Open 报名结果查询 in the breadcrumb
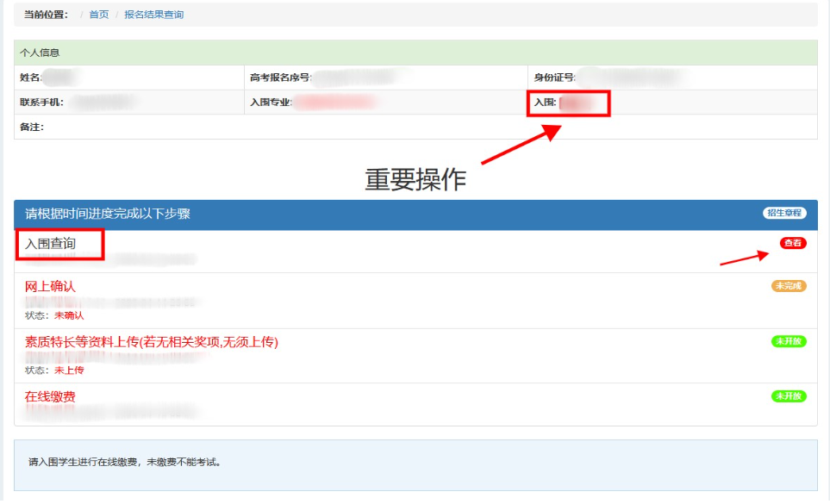The image size is (830, 504). tap(153, 15)
